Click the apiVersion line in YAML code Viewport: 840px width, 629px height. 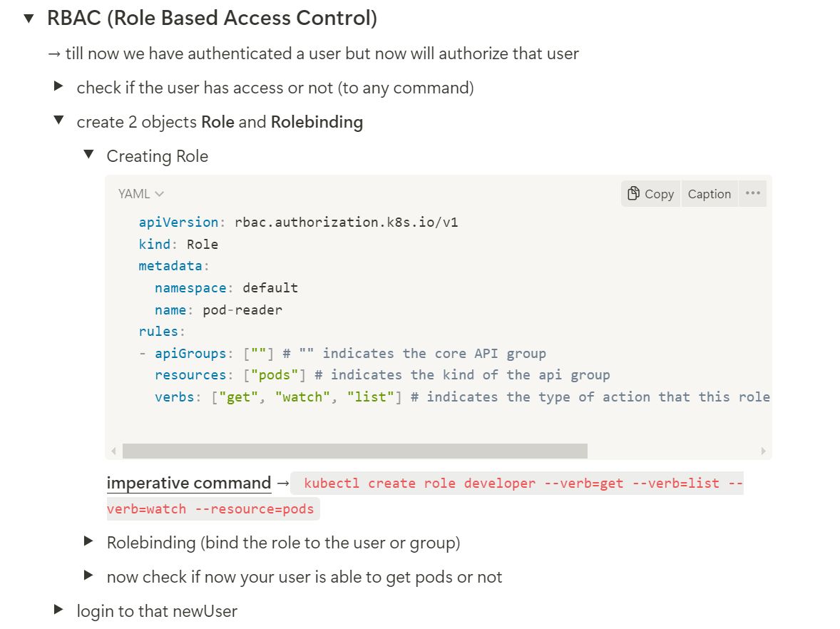tap(298, 222)
